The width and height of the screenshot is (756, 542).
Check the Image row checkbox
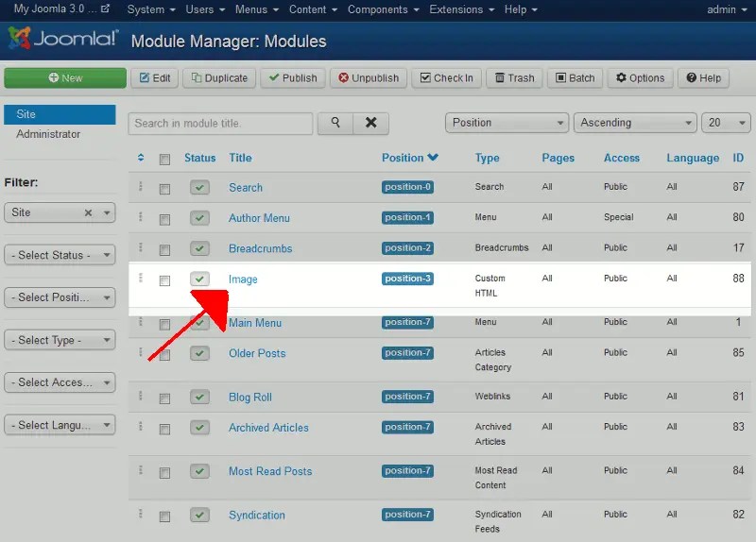(x=164, y=280)
